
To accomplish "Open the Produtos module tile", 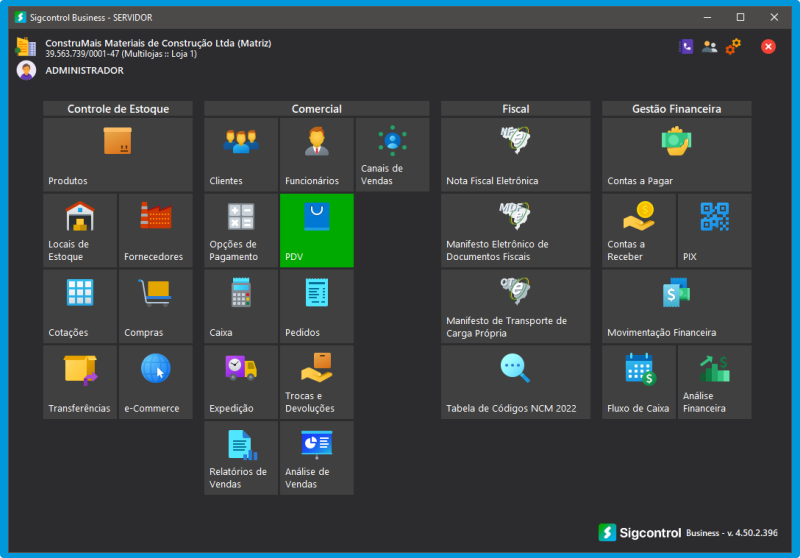I will pyautogui.click(x=117, y=154).
